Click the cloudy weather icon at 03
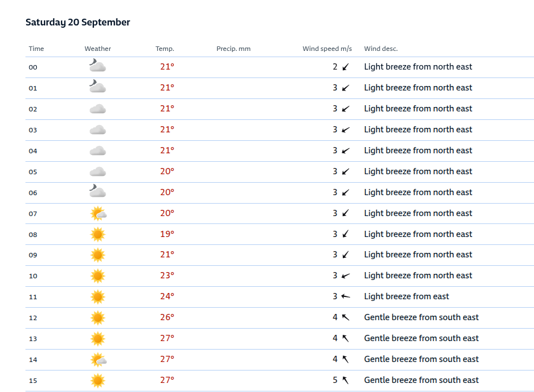 97,130
